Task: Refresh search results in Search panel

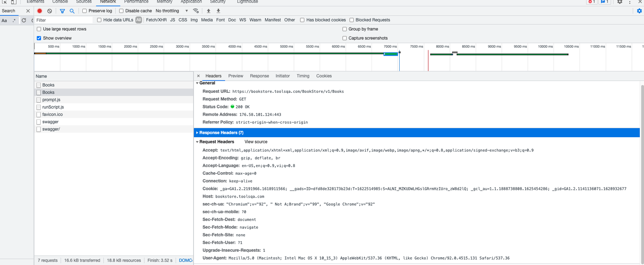Action: click(x=24, y=20)
